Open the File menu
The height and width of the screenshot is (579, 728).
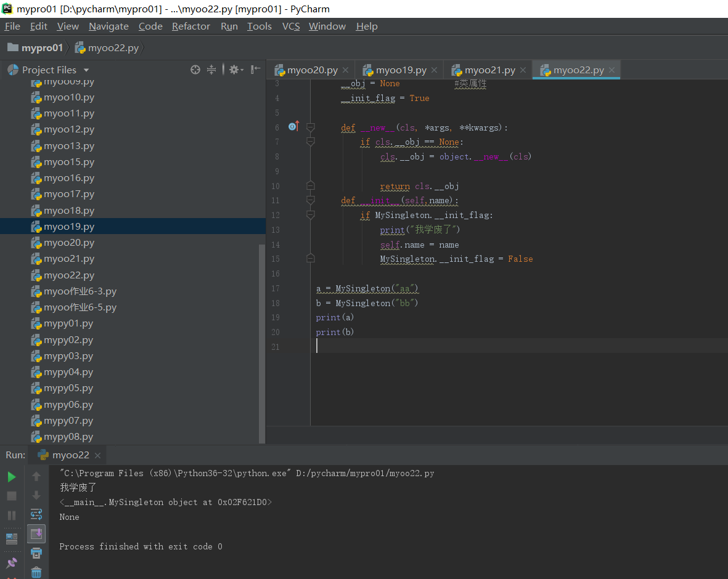[x=12, y=26]
